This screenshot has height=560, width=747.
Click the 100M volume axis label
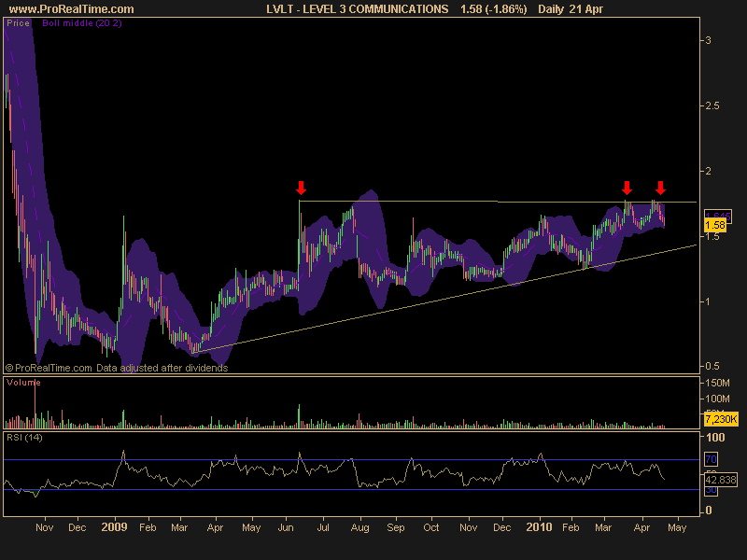pyautogui.click(x=717, y=399)
